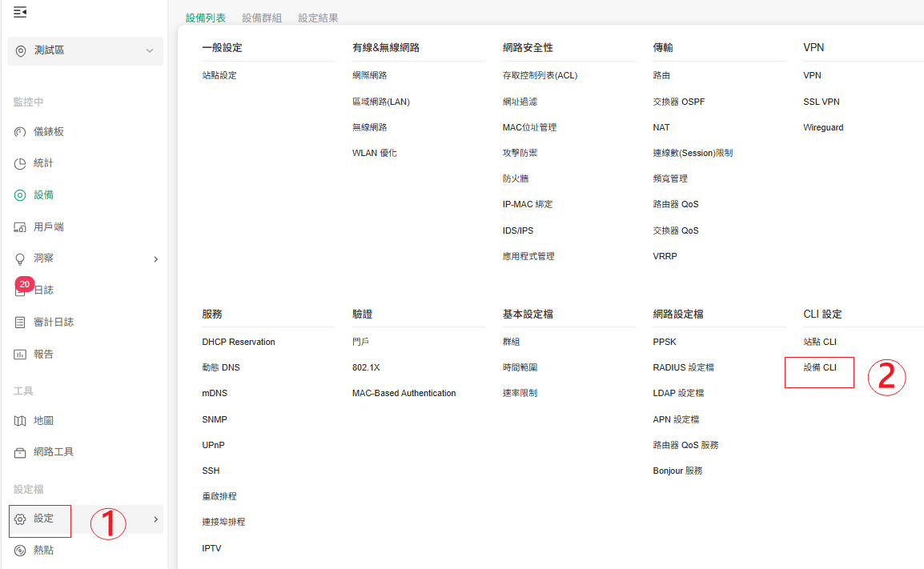Click the 儀錶板 dashboard gauge icon

pos(20,132)
